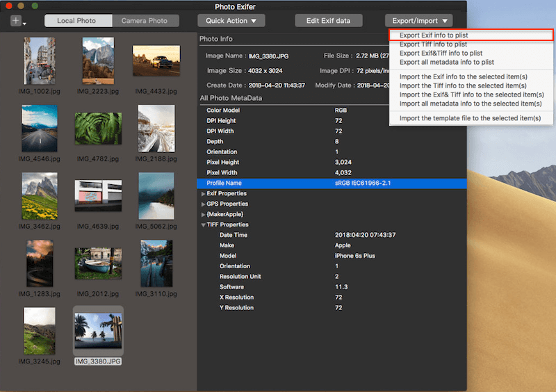The width and height of the screenshot is (556, 392).
Task: Click the Image Size value 4032 x 3024
Action: click(265, 71)
